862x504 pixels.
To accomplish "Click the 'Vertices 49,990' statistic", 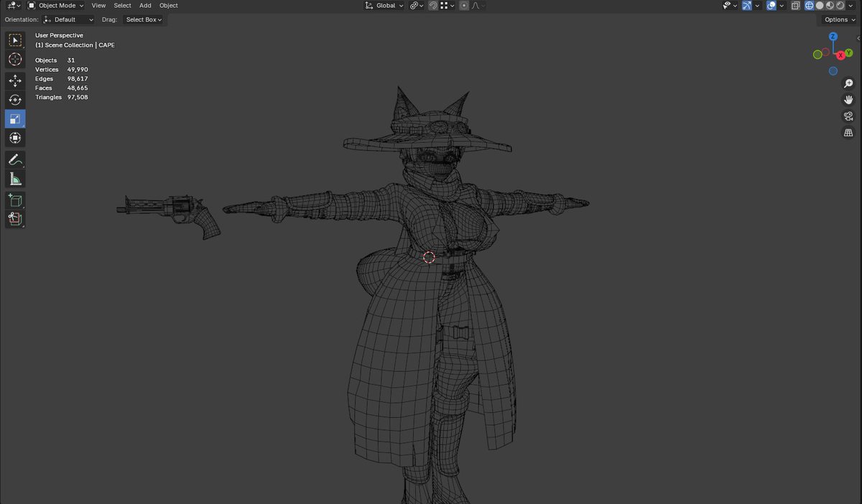I will pyautogui.click(x=62, y=70).
